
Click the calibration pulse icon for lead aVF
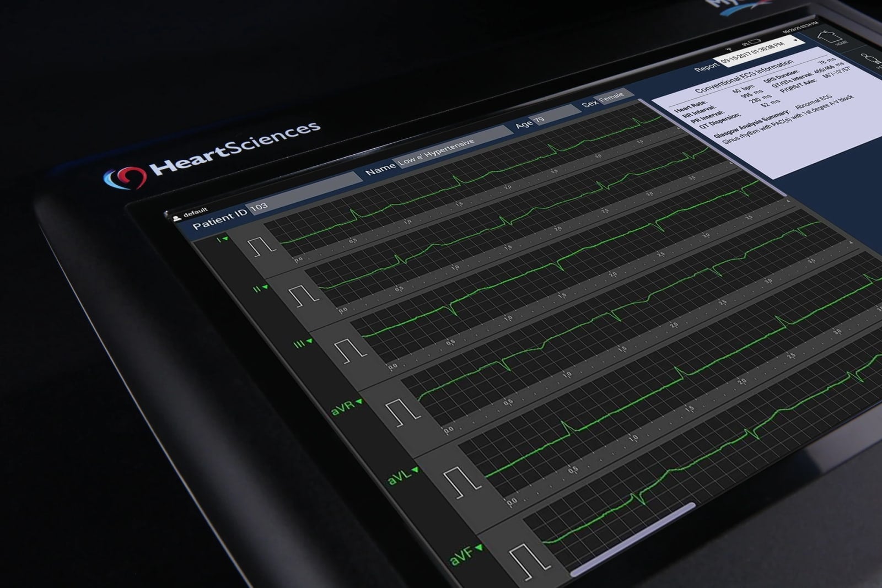pos(530,560)
